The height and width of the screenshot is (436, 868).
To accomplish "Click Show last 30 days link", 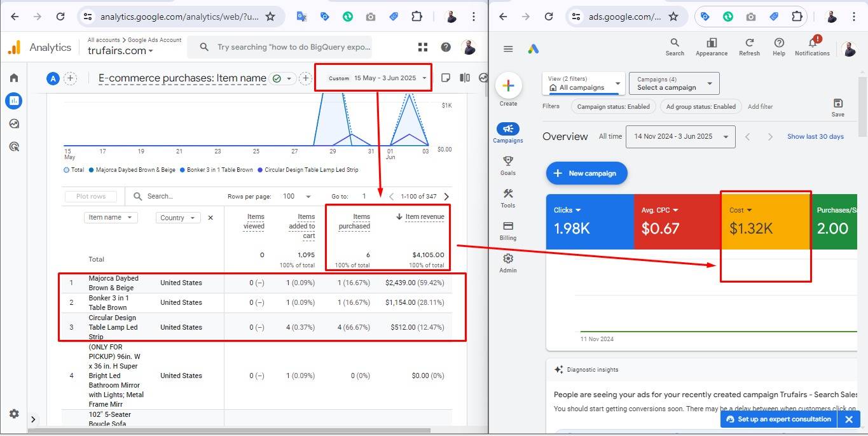I will tap(815, 137).
